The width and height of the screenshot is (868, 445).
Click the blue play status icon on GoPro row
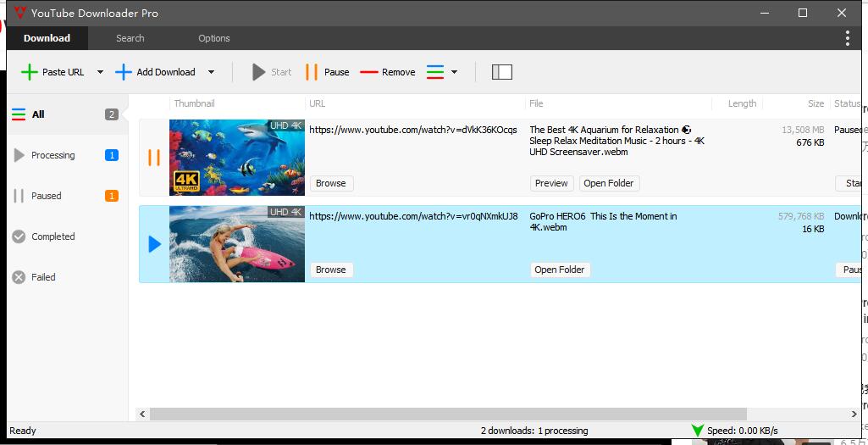tap(154, 244)
